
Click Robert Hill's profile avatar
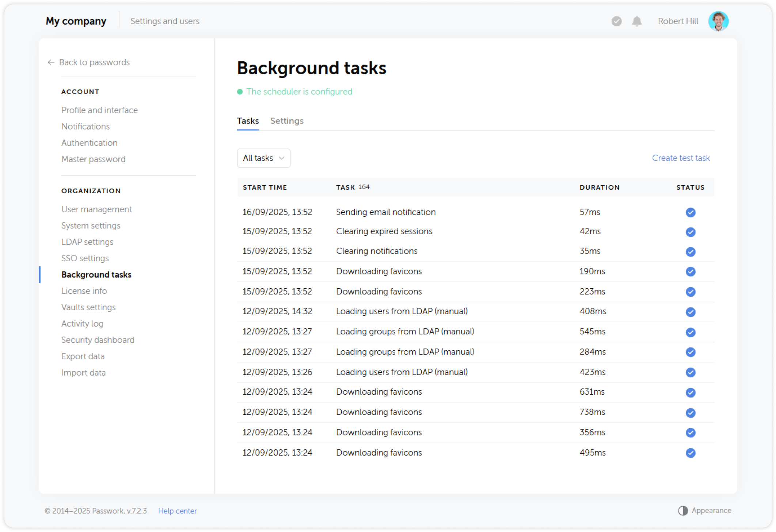pos(719,21)
